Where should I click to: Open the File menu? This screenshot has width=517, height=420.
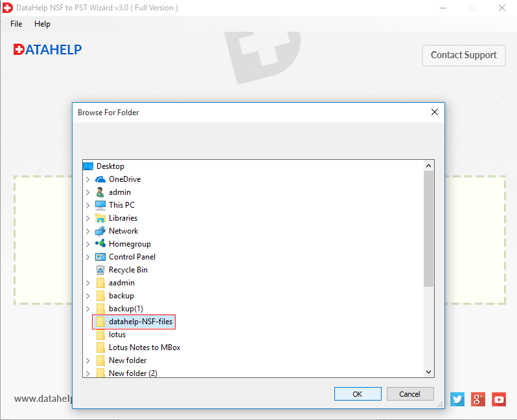click(16, 24)
